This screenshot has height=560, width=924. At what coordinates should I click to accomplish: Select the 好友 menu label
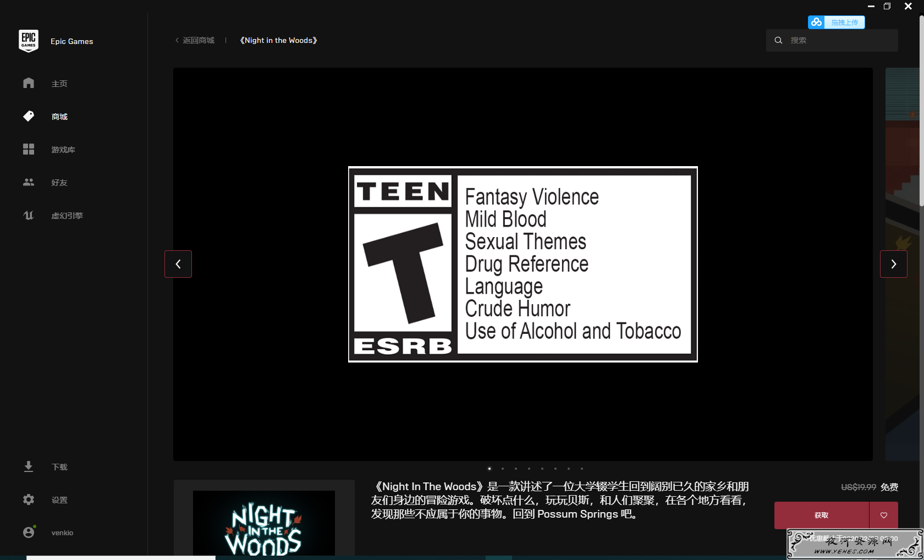(59, 183)
